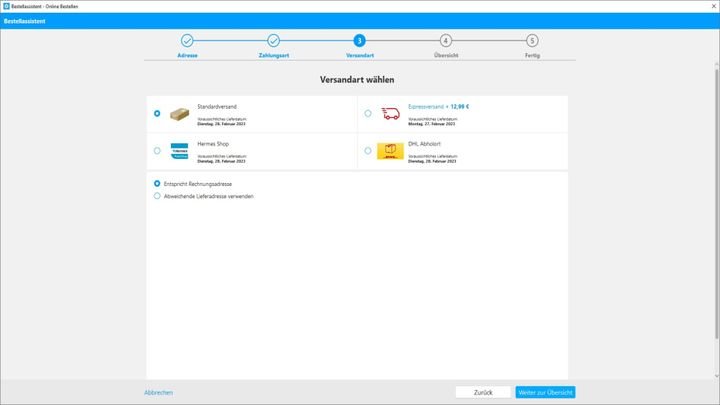The width and height of the screenshot is (720, 405).
Task: Select Entspricht Rechnungsadresse option
Action: point(157,184)
